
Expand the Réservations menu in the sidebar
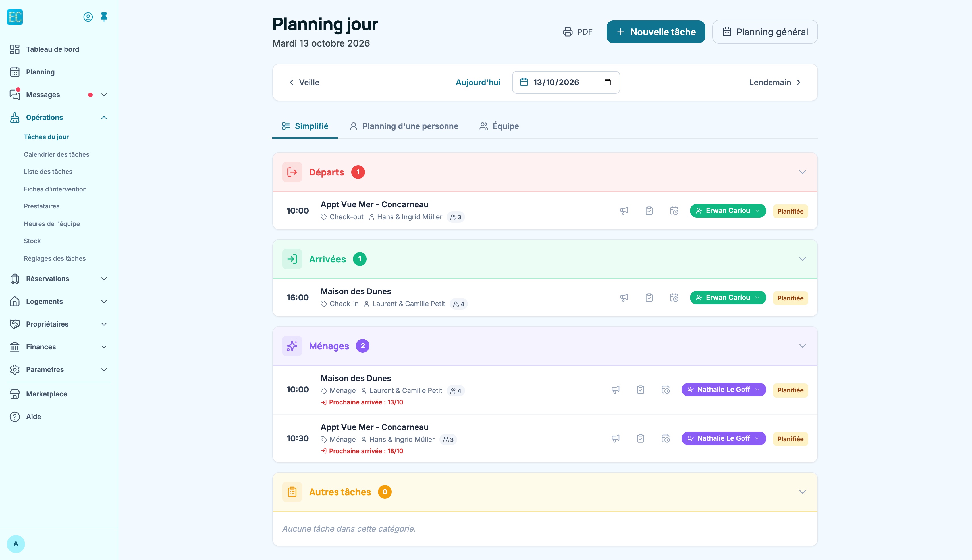(58, 279)
